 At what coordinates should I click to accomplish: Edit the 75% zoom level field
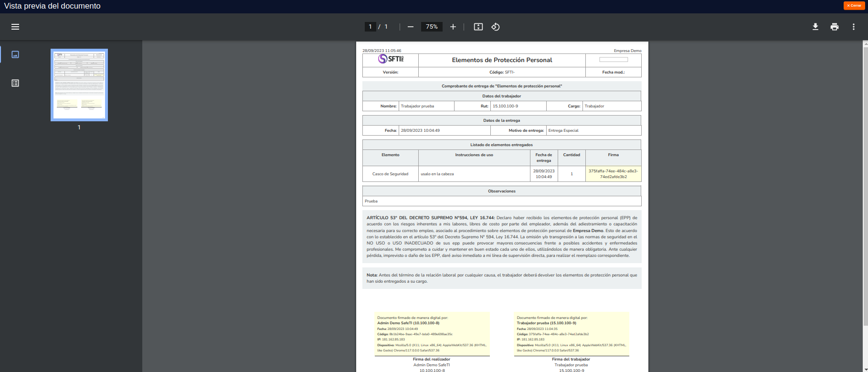432,27
